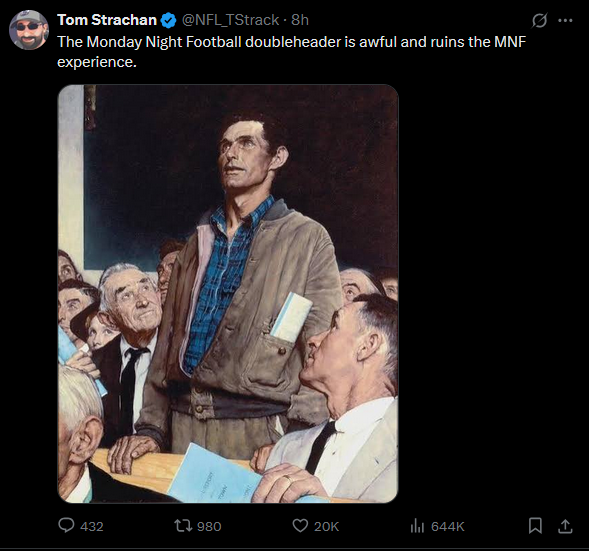Toggle the heart like icon
589x551 pixels.
[x=300, y=525]
